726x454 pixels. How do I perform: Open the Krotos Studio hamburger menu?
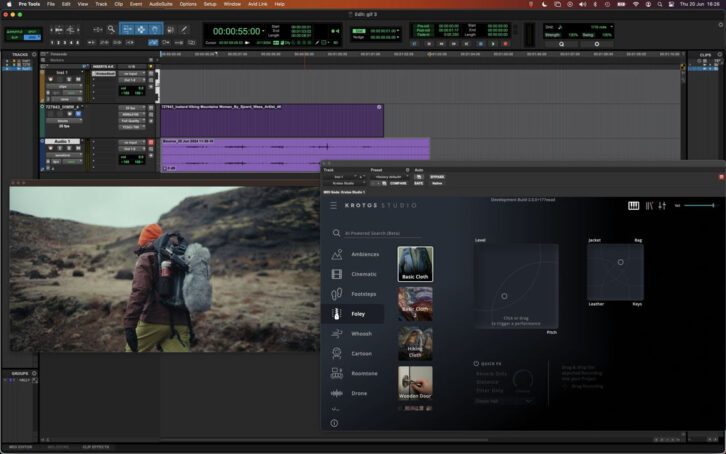click(x=334, y=206)
